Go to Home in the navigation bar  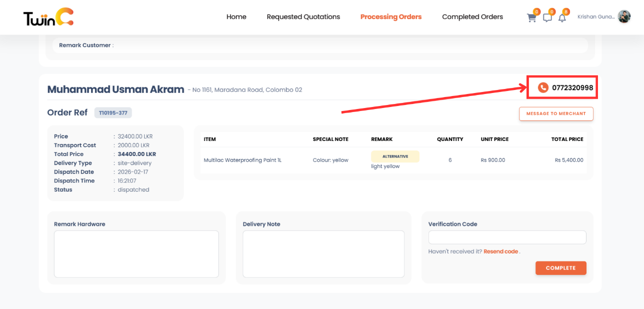(x=236, y=16)
